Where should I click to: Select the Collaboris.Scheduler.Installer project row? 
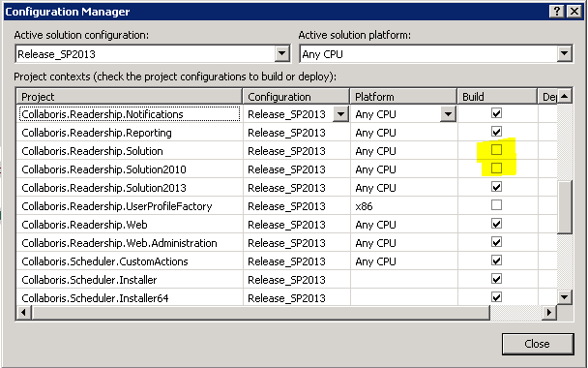point(130,280)
